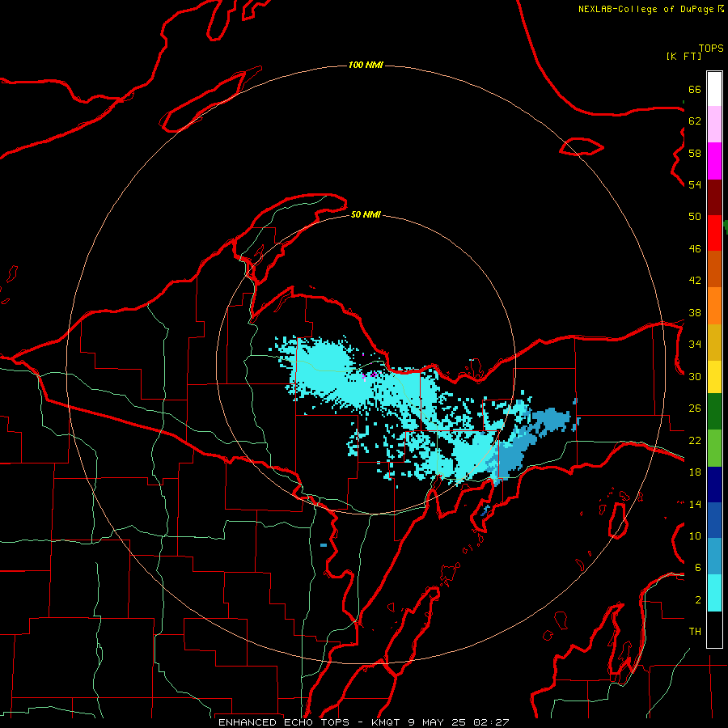
Task: Click the light pink legend swatch near 62
Action: (714, 124)
